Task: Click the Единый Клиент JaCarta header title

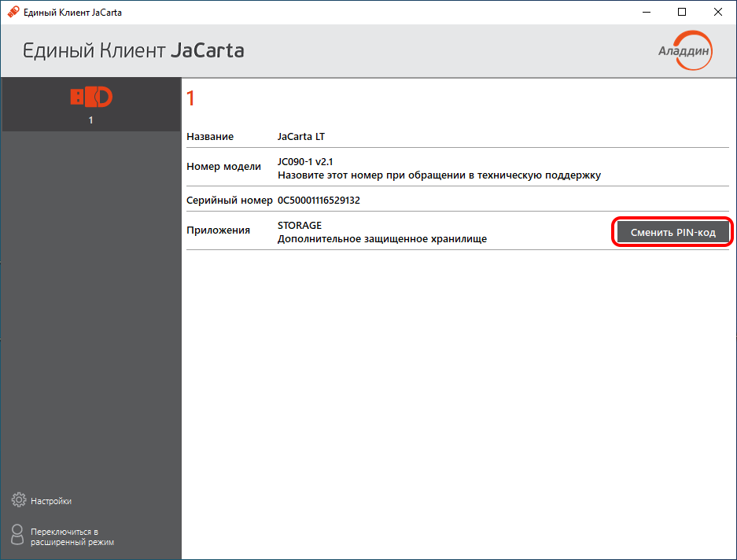Action: [134, 51]
